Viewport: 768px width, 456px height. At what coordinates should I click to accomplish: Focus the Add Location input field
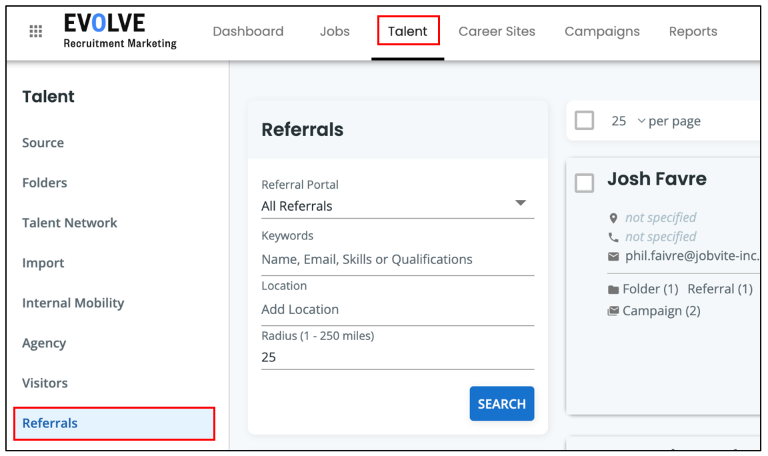click(398, 310)
